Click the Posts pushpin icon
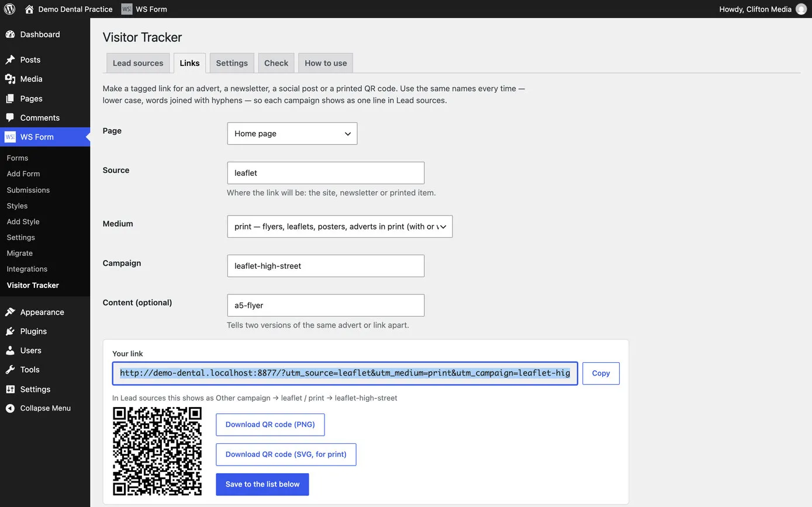812x507 pixels. [x=10, y=60]
